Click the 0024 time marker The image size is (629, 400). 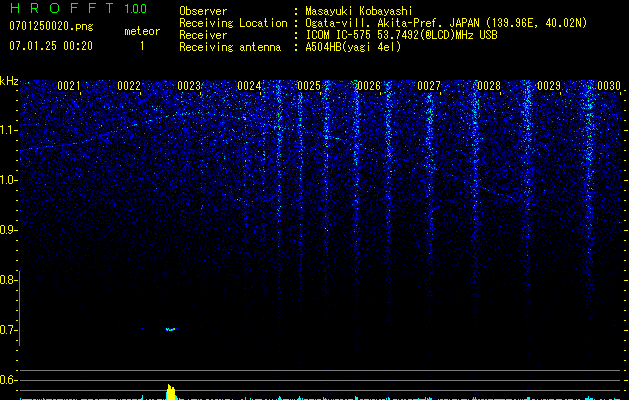click(x=249, y=86)
